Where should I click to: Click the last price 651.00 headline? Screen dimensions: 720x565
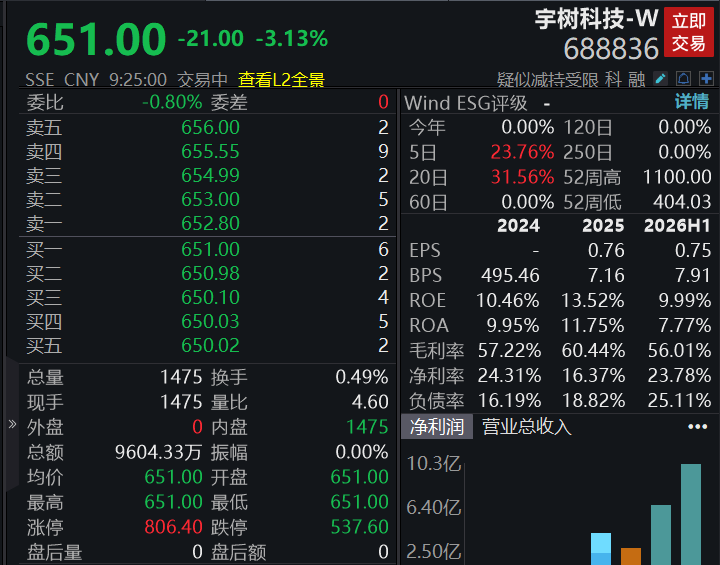[96, 40]
